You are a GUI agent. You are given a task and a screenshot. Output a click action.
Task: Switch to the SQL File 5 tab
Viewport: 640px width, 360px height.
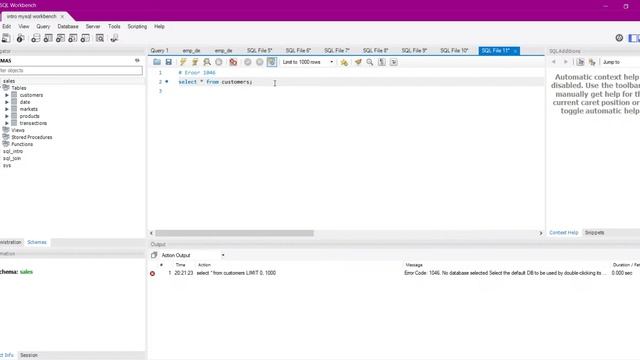point(259,51)
